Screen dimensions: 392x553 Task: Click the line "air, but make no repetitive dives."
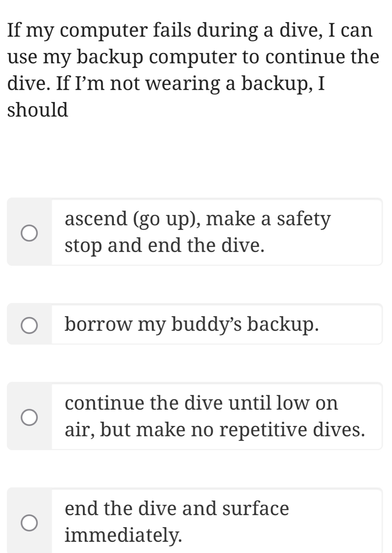click(x=215, y=431)
